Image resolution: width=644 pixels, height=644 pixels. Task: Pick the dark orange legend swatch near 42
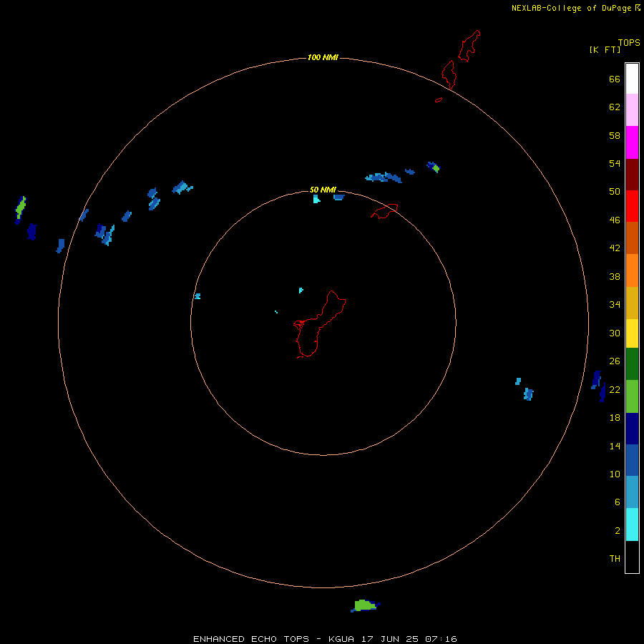pos(632,238)
